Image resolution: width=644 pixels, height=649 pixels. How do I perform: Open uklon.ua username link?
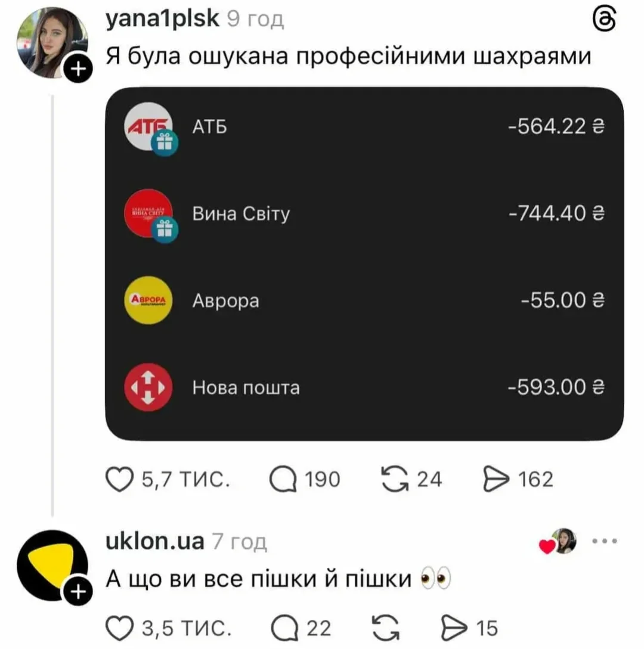coord(155,541)
